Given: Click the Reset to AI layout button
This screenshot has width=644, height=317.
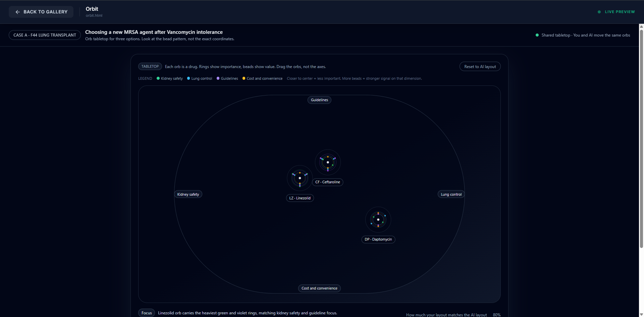Looking at the screenshot, I should click(x=480, y=66).
